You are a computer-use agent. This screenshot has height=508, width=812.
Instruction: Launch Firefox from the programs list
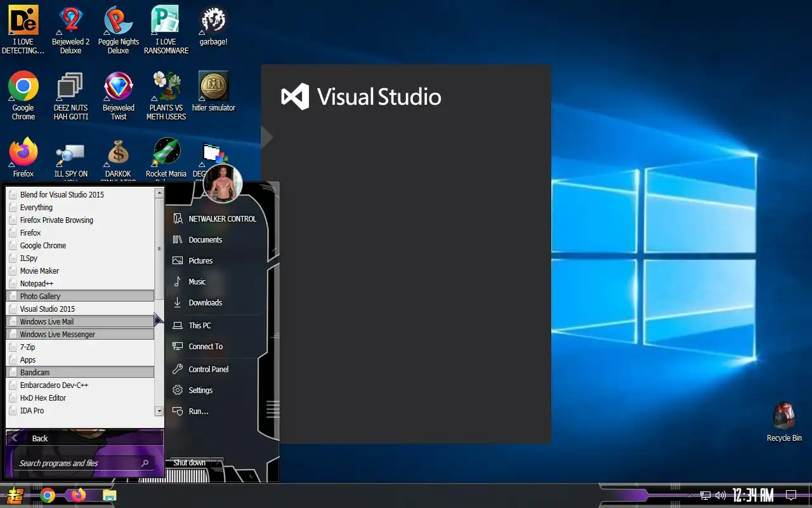coord(80,232)
